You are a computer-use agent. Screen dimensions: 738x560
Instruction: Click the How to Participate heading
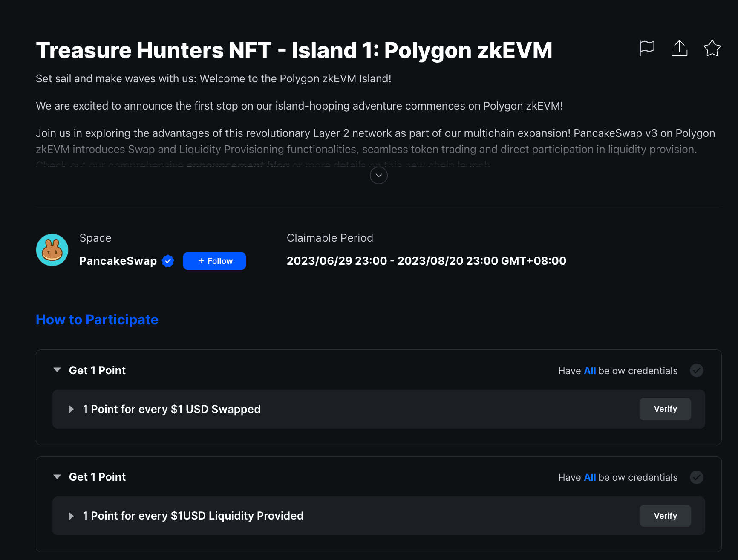point(97,320)
